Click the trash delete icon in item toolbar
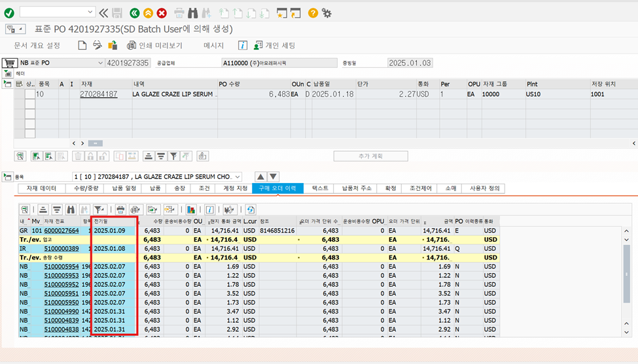Screen dimensions: 638x364 [78, 156]
